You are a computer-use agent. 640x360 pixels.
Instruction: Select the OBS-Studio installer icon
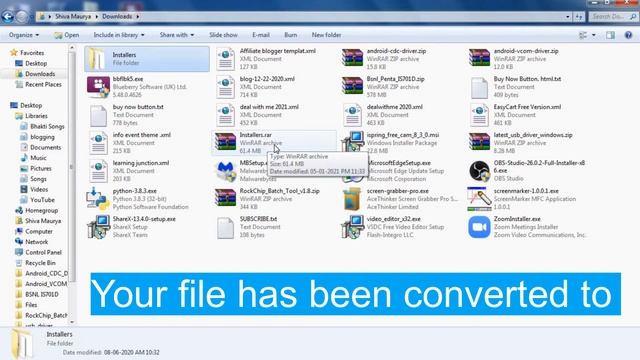pos(479,171)
